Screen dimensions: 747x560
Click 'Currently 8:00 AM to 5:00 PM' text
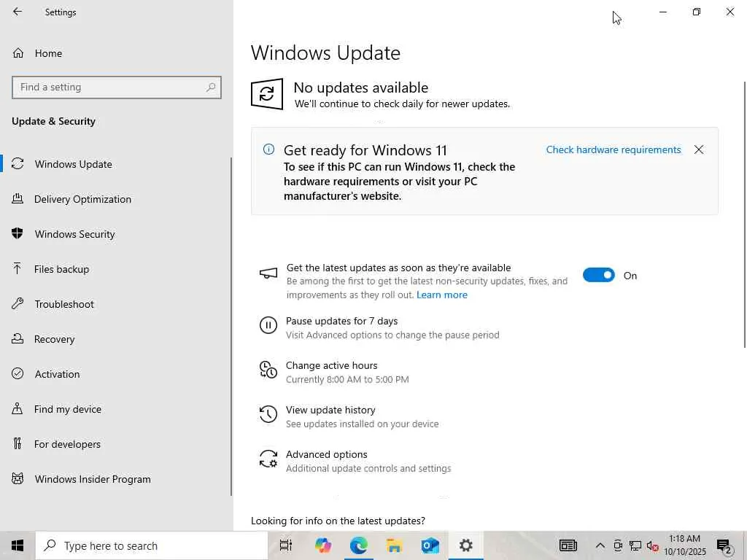[x=347, y=379]
